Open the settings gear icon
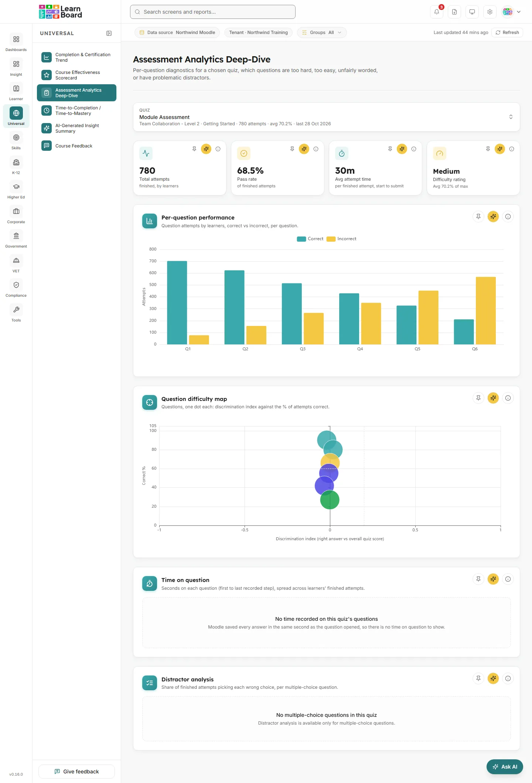532x783 pixels. coord(490,12)
